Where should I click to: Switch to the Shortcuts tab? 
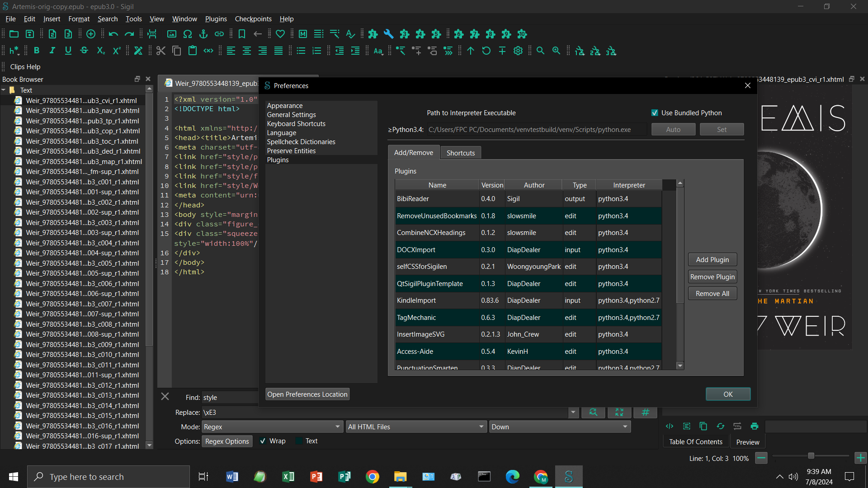[460, 153]
